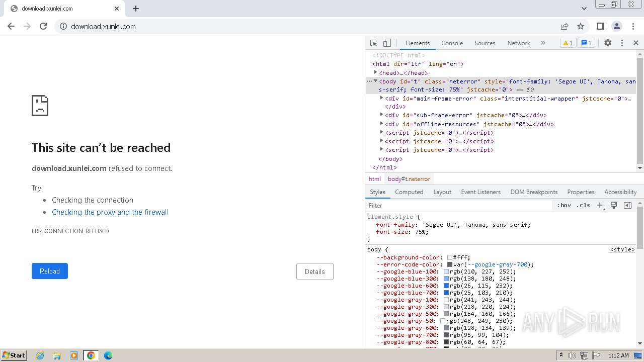The width and height of the screenshot is (644, 362).
Task: Toggle the device toolbar icon
Action: (x=387, y=43)
